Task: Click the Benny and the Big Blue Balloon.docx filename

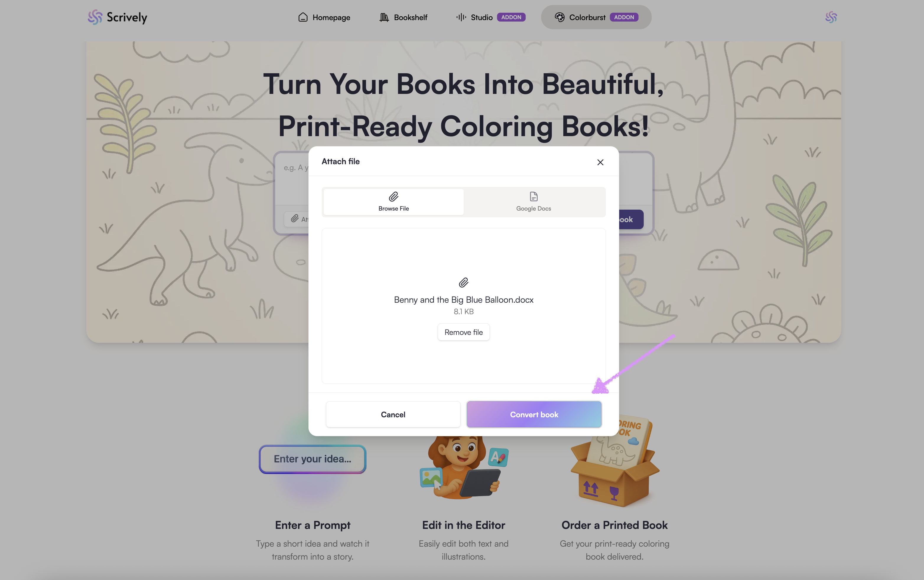Action: tap(463, 299)
